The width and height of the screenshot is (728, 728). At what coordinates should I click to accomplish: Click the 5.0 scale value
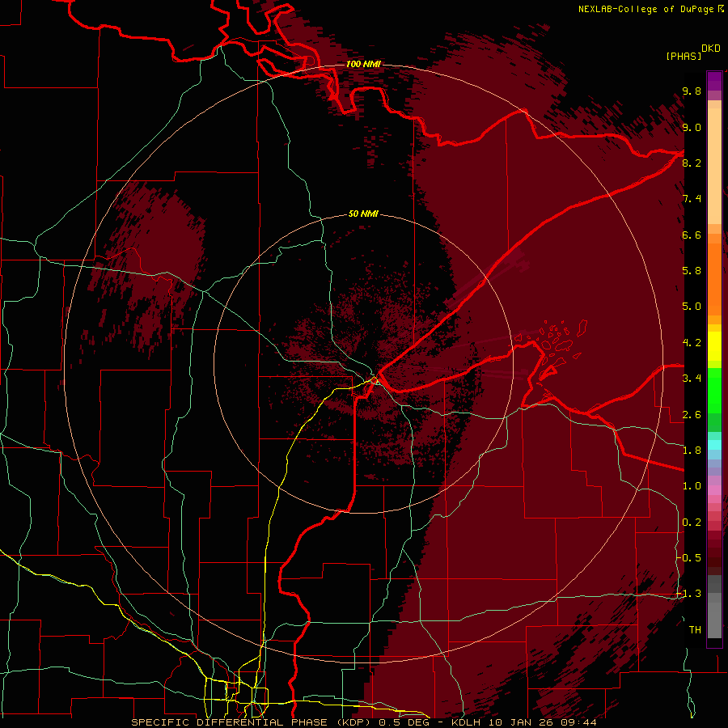click(x=692, y=307)
